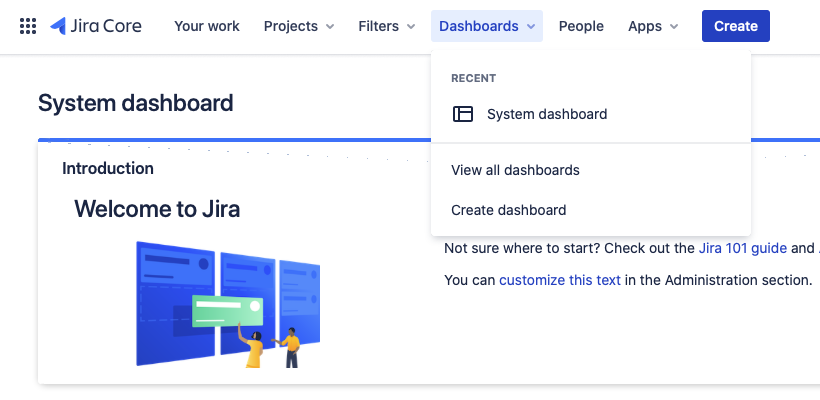Click the Introduction gadget title
Image resolution: width=820 pixels, height=400 pixels.
pyautogui.click(x=108, y=168)
